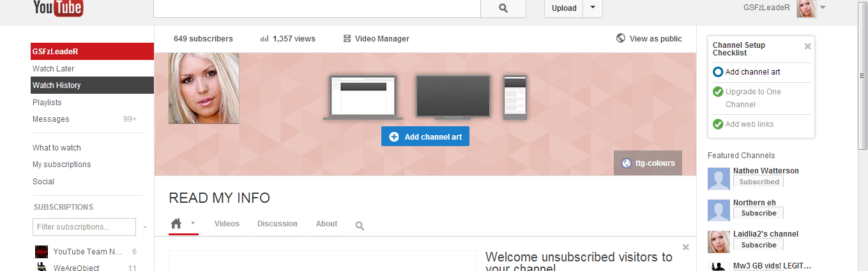Dismiss the welcome visitors message
Image resolution: width=868 pixels, height=271 pixels.
click(686, 247)
